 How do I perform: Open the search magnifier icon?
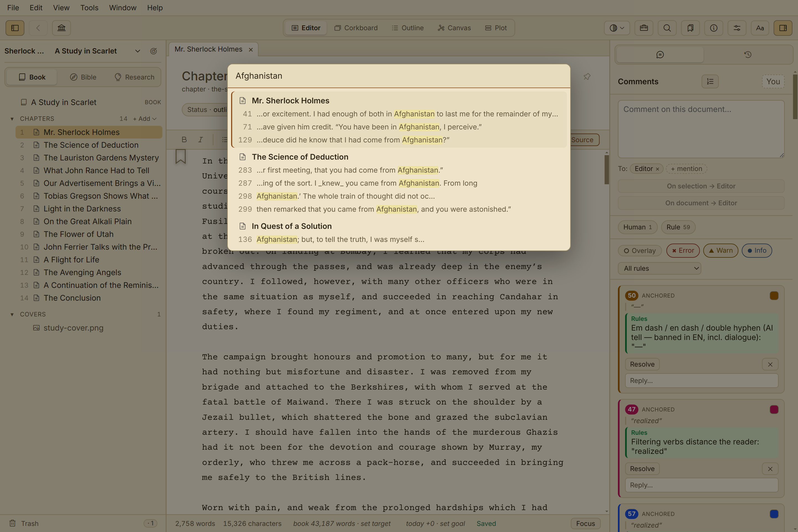667,28
